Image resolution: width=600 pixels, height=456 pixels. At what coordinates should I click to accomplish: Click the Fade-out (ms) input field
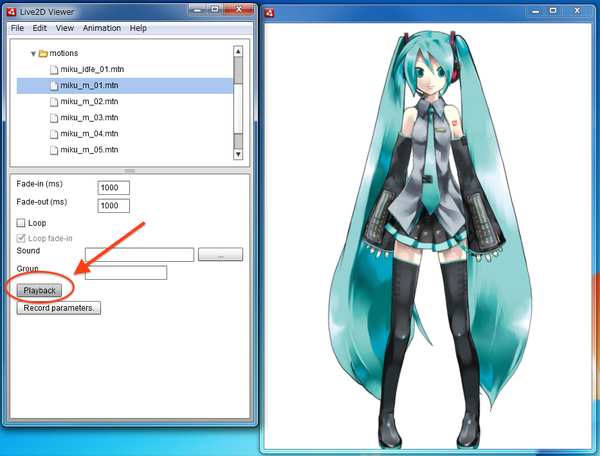click(x=114, y=206)
